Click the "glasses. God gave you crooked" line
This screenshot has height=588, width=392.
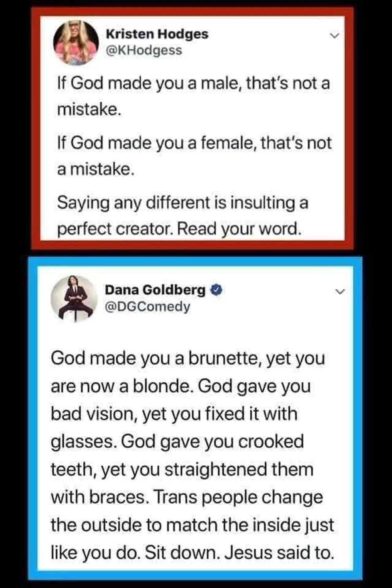(x=177, y=441)
